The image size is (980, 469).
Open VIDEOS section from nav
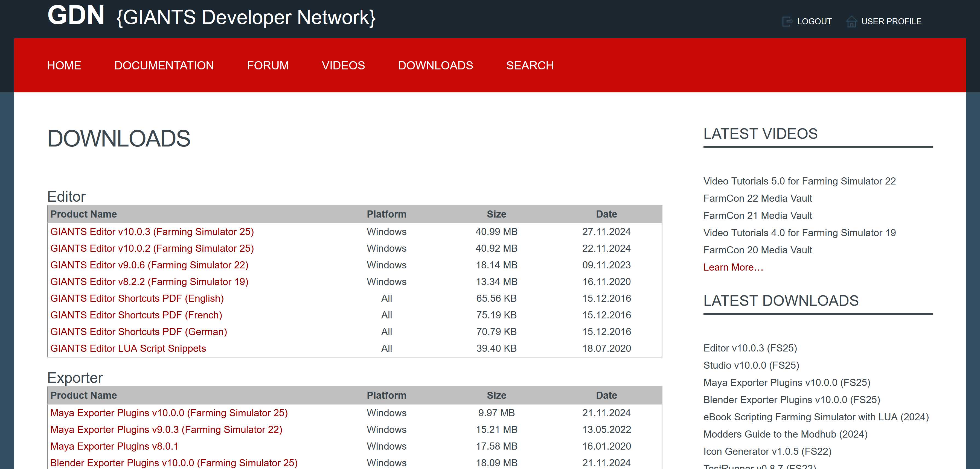pos(343,66)
